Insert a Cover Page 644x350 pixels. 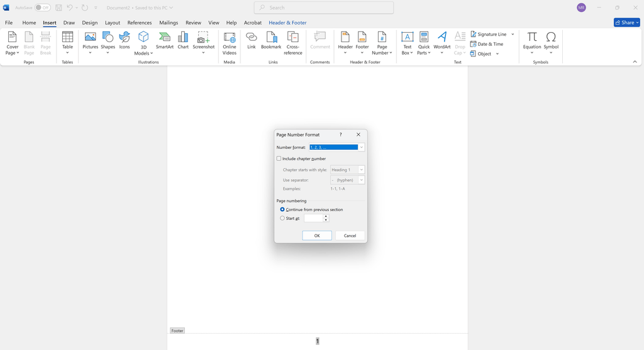(x=13, y=43)
